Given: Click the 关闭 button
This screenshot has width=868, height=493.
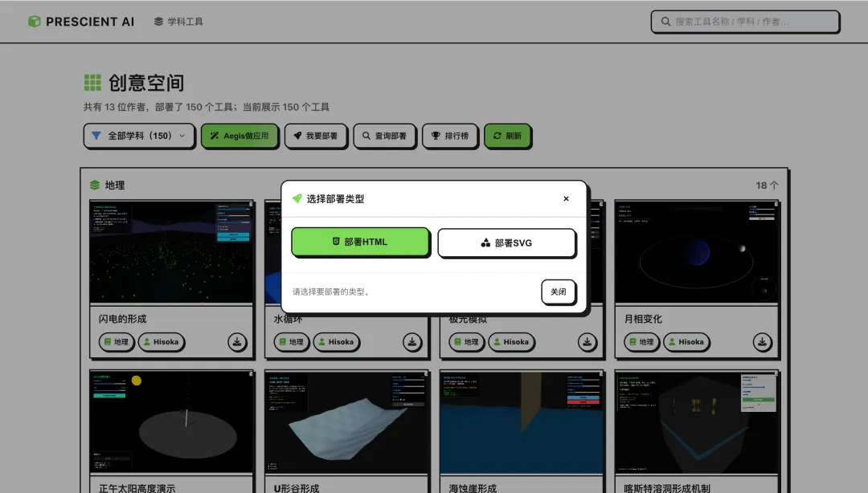Looking at the screenshot, I should point(559,291).
